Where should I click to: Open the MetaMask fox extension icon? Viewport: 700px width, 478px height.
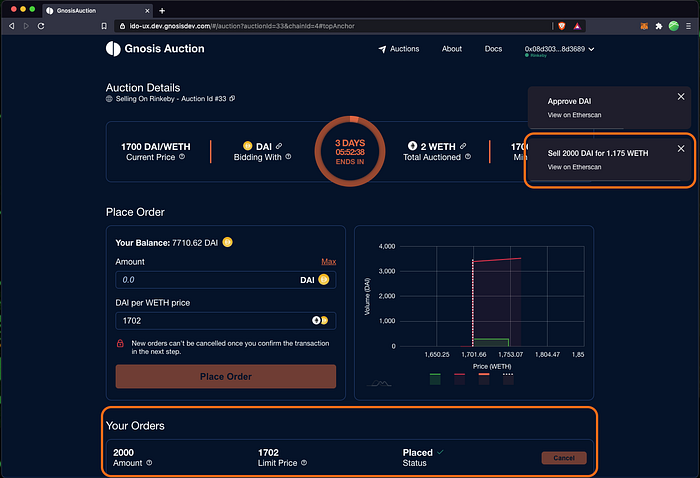tap(644, 26)
